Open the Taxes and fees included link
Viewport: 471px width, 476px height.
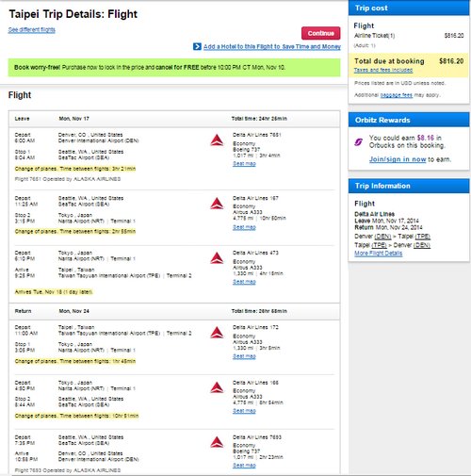click(x=383, y=70)
